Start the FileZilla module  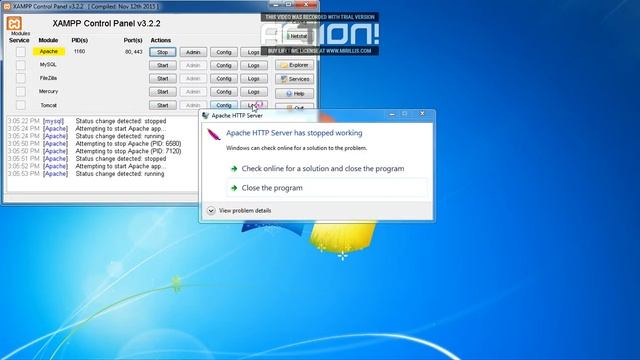(163, 78)
